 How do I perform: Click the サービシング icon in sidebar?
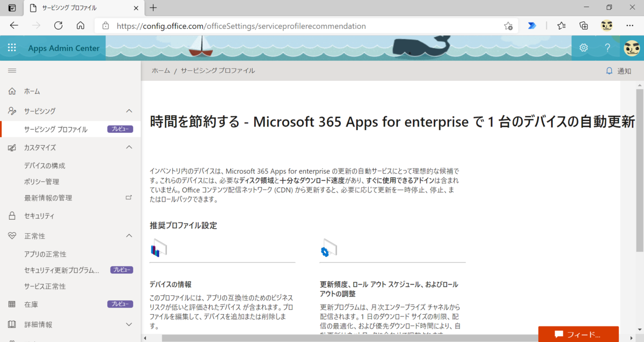[12, 111]
